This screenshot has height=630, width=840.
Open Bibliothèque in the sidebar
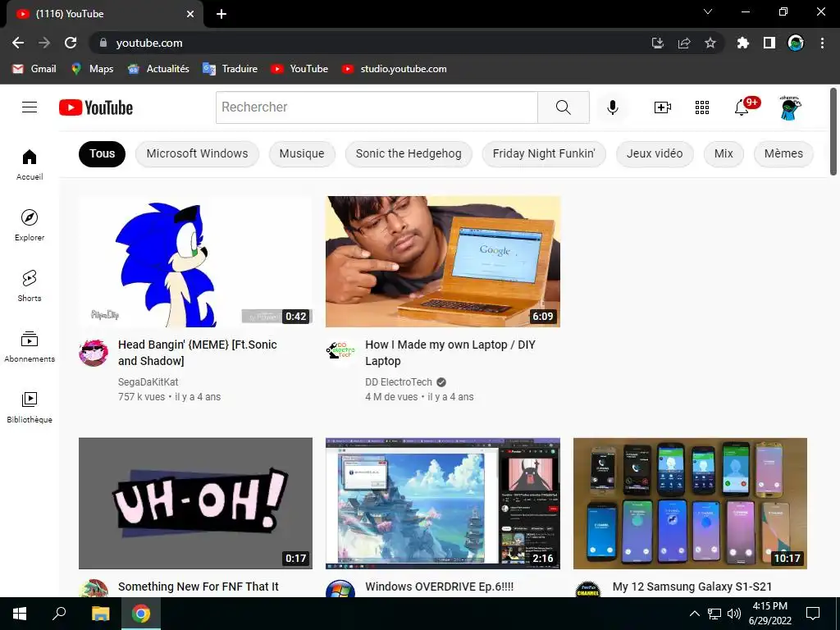(x=30, y=407)
